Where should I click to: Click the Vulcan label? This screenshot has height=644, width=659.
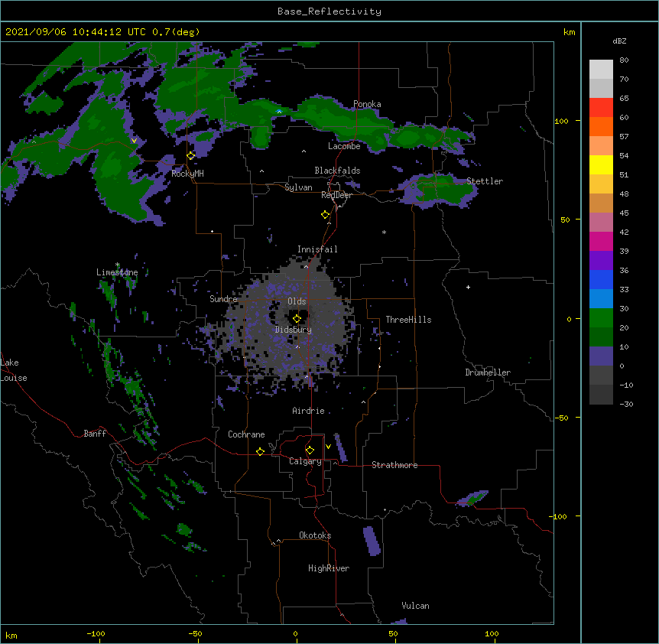(x=415, y=606)
